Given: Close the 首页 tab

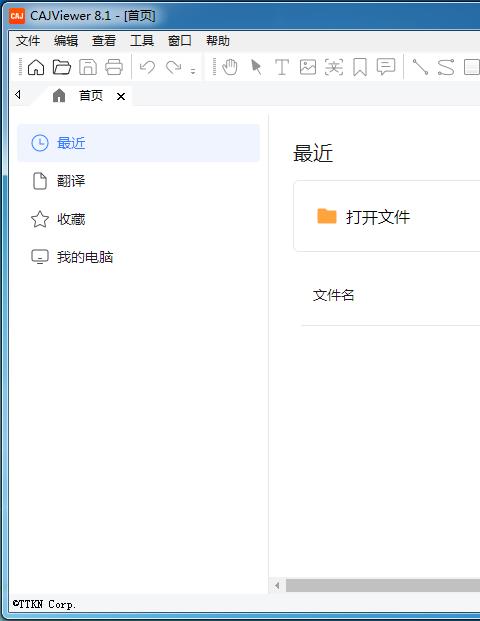Looking at the screenshot, I should click(121, 96).
